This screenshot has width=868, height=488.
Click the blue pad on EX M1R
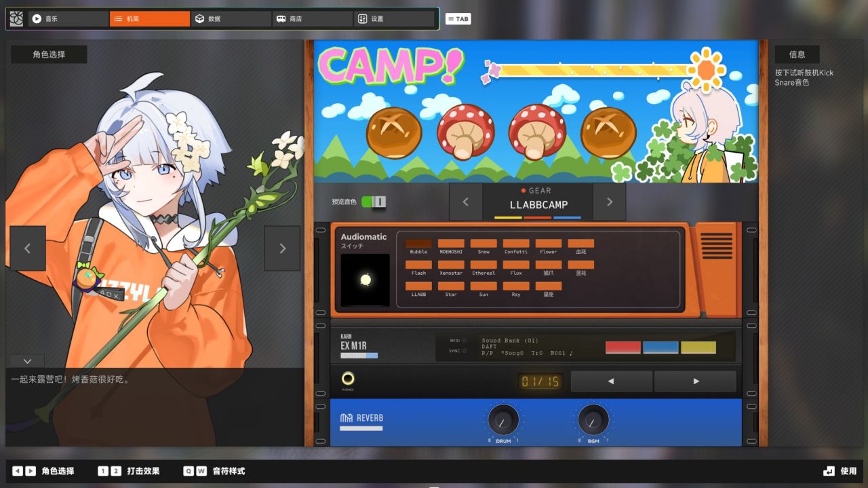(660, 348)
